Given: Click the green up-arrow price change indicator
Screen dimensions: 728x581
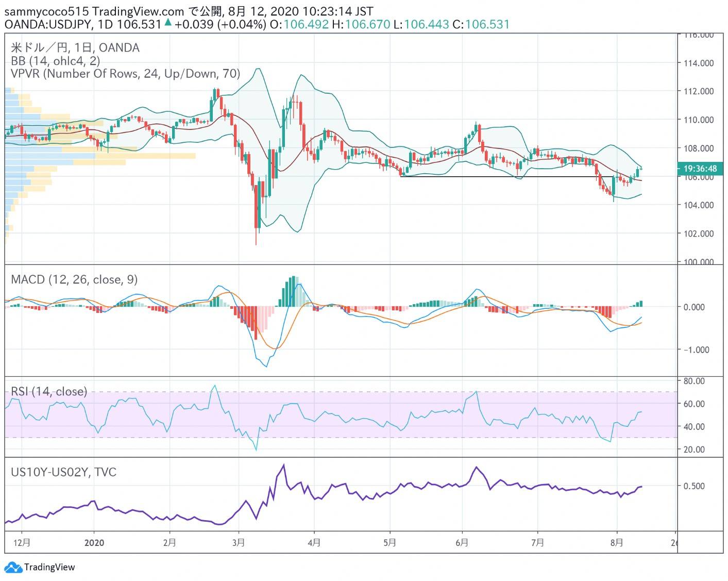Looking at the screenshot, I should point(168,23).
